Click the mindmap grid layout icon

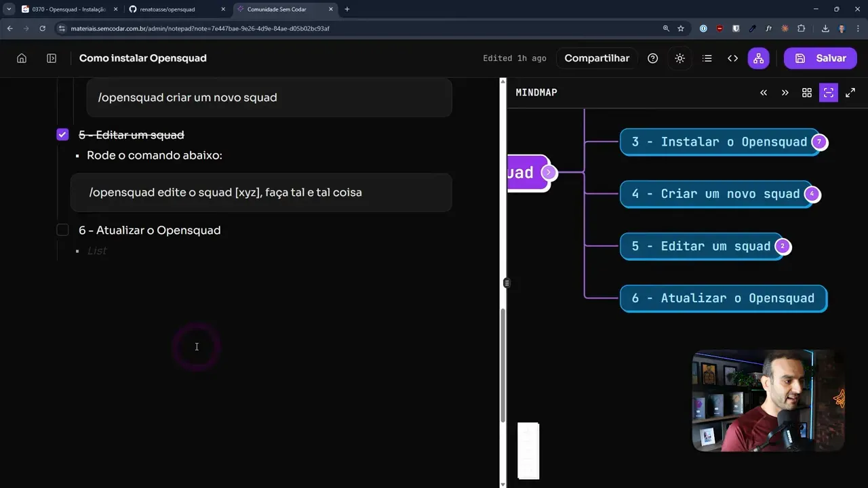coord(806,93)
